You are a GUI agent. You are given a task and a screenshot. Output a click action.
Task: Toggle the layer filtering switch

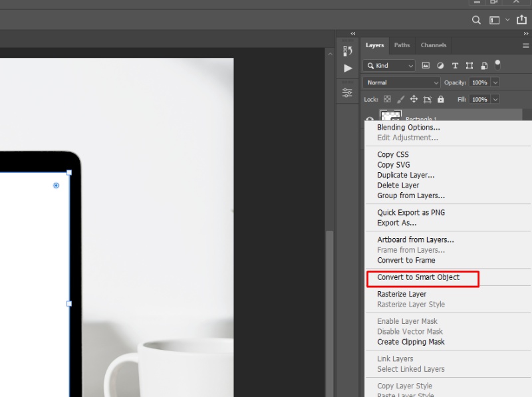497,65
